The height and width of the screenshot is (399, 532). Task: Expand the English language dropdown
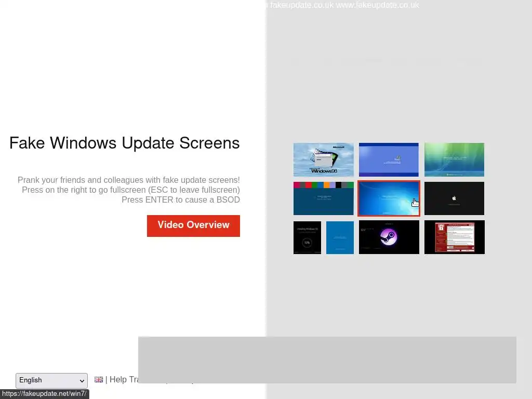[x=51, y=380]
